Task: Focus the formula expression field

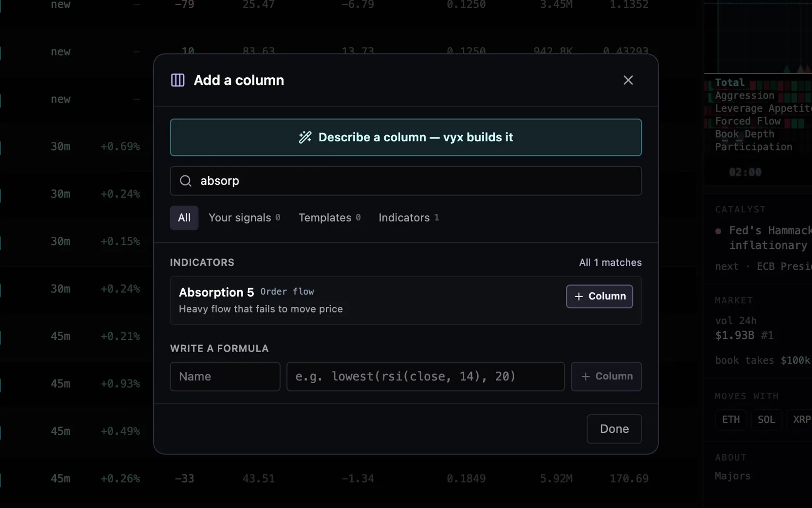Action: [x=425, y=376]
